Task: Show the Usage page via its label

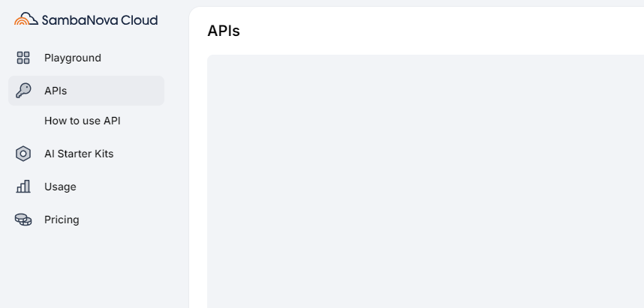Action: pyautogui.click(x=60, y=187)
